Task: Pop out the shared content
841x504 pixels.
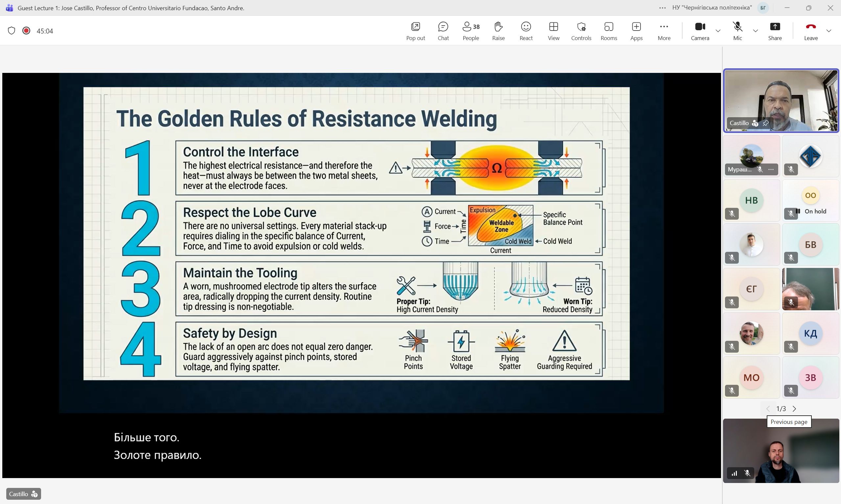Action: pos(415,31)
